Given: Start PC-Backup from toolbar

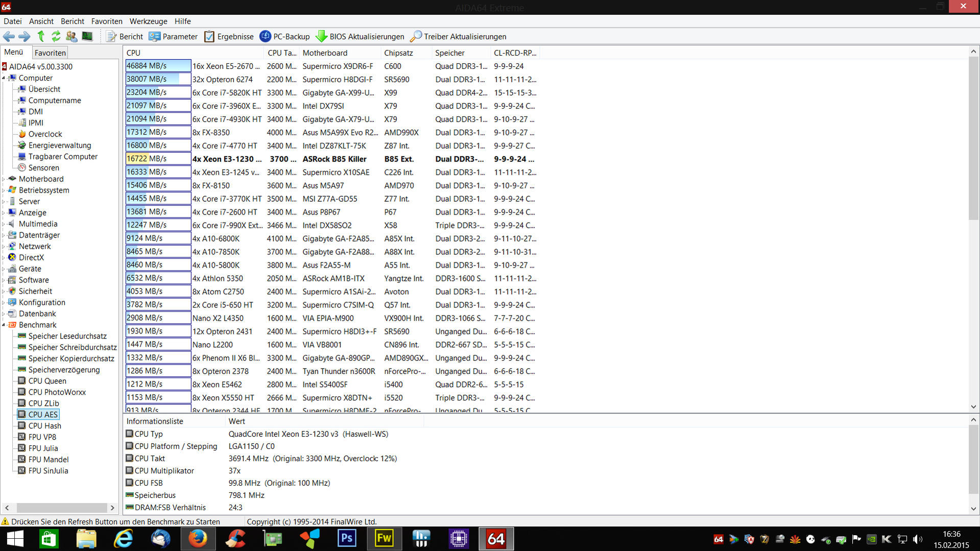Looking at the screenshot, I should click(x=284, y=36).
